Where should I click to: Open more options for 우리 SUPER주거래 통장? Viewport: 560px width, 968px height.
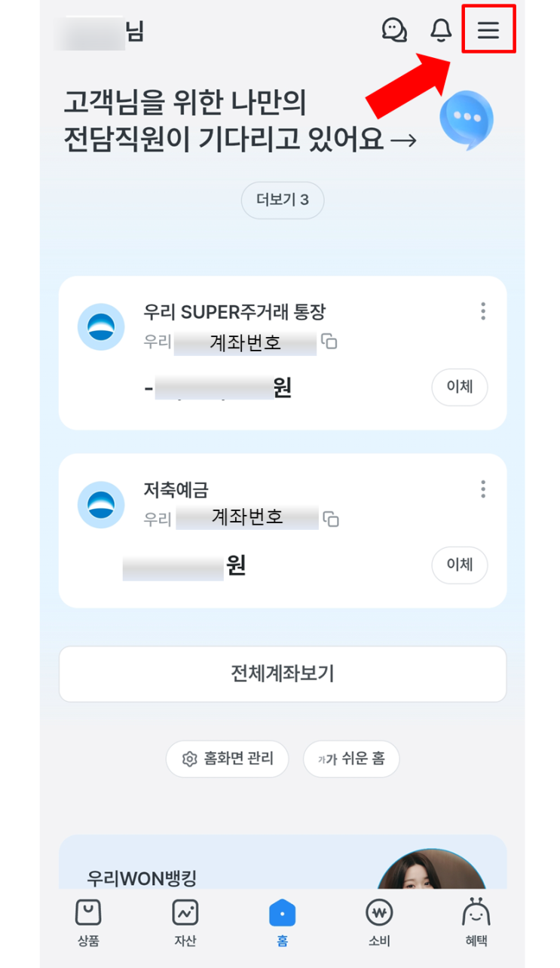pos(483,311)
